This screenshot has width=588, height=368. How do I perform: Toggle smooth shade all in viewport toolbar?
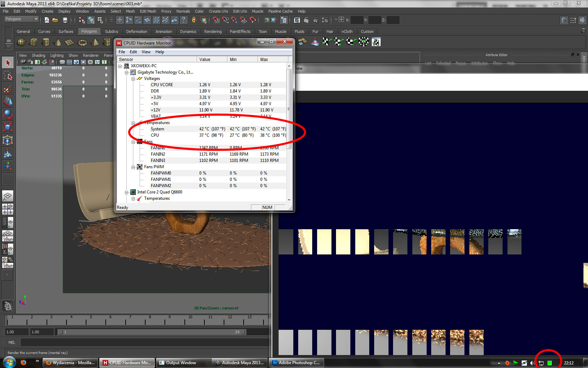(76, 62)
